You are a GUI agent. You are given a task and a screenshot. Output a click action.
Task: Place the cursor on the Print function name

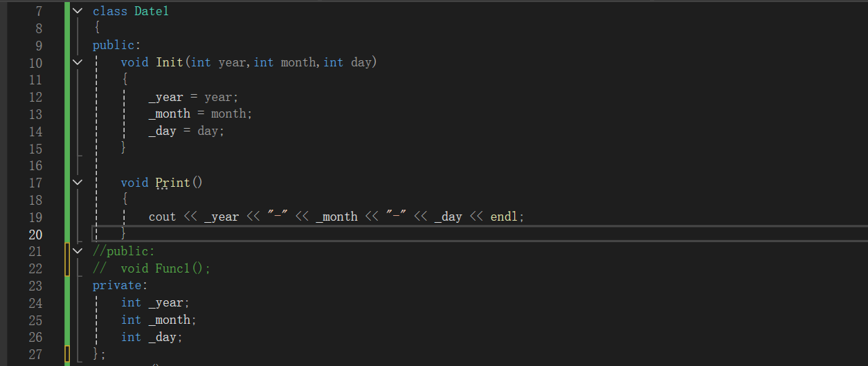(172, 183)
